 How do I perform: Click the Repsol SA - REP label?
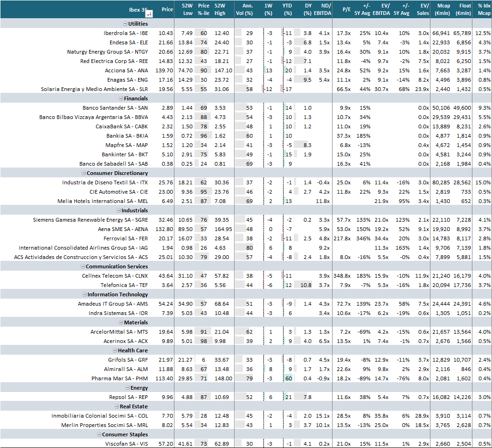coord(128,398)
